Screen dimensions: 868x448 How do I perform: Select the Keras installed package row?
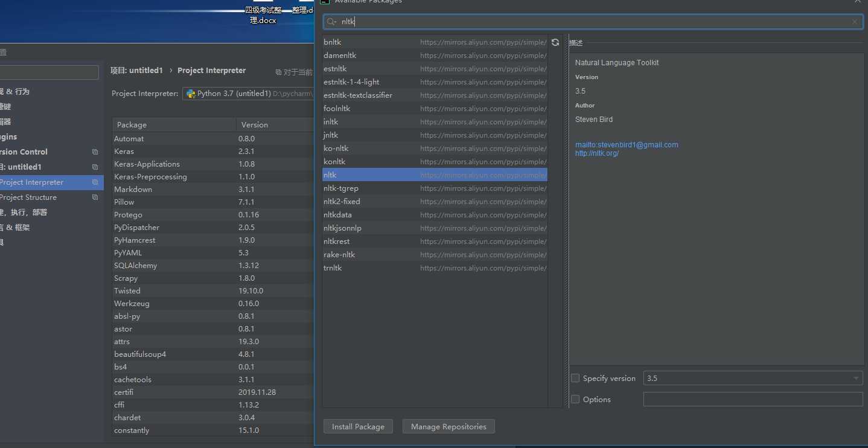213,152
